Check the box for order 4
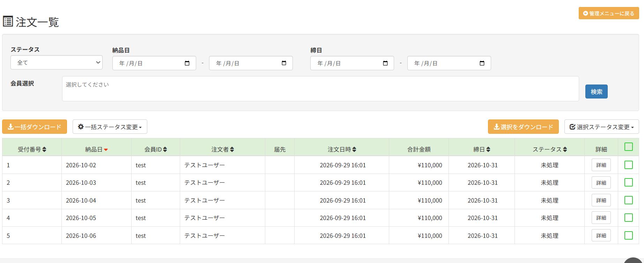This screenshot has height=263, width=644. tap(629, 218)
